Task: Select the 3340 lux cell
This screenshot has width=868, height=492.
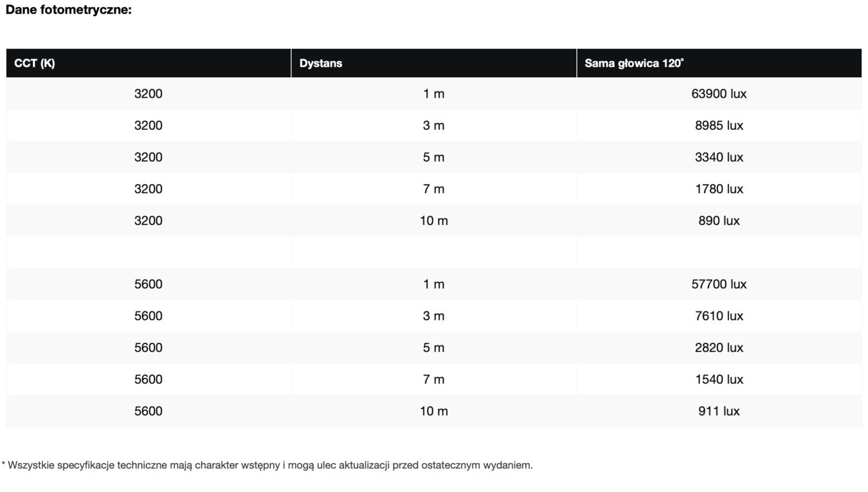Action: [x=719, y=157]
